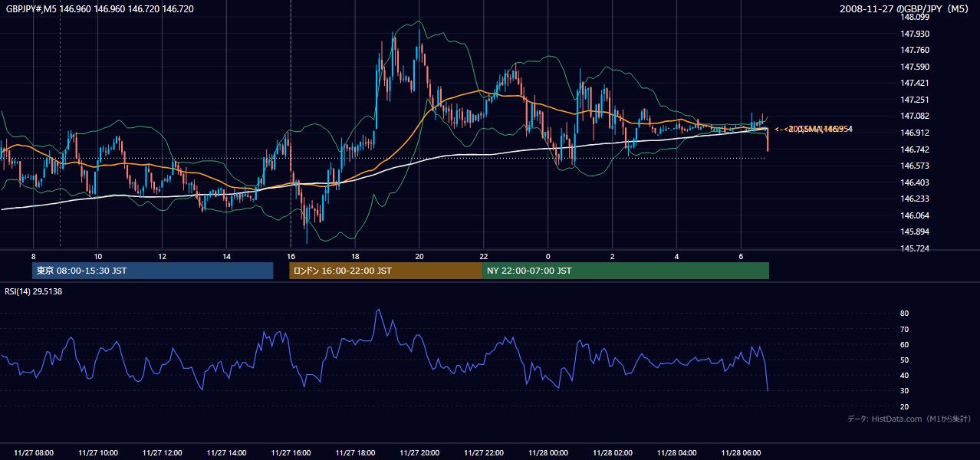Click hour label 22 on chart time axis

coord(483,256)
